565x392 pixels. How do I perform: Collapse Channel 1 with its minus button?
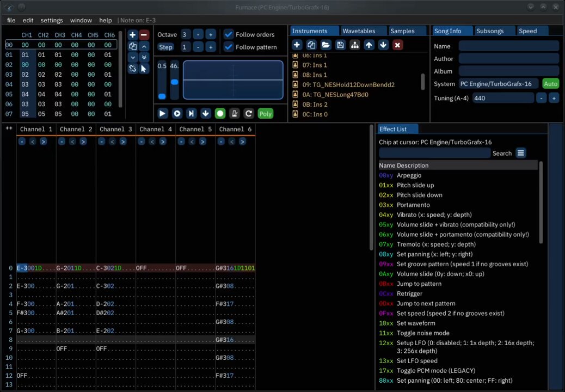[22, 142]
